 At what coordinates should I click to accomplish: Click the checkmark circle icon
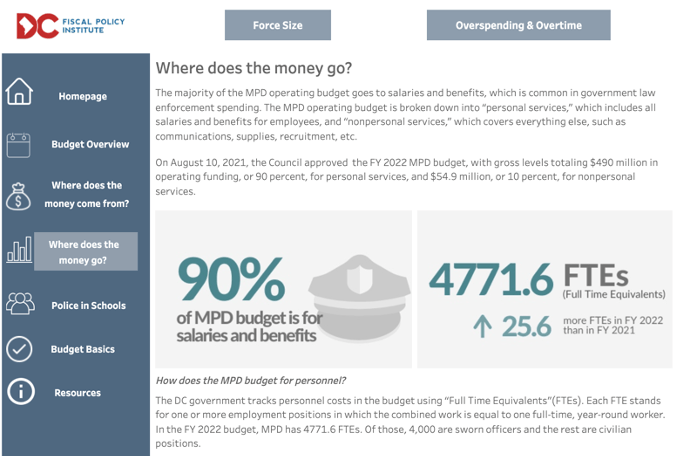pyautogui.click(x=19, y=349)
